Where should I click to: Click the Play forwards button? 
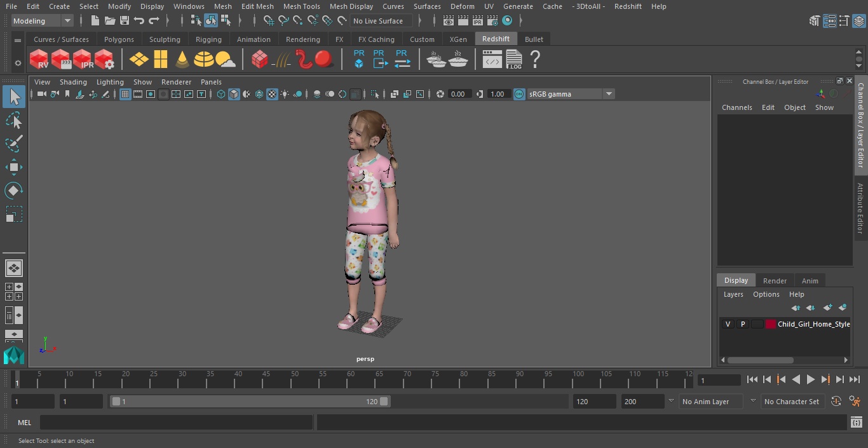(810, 379)
